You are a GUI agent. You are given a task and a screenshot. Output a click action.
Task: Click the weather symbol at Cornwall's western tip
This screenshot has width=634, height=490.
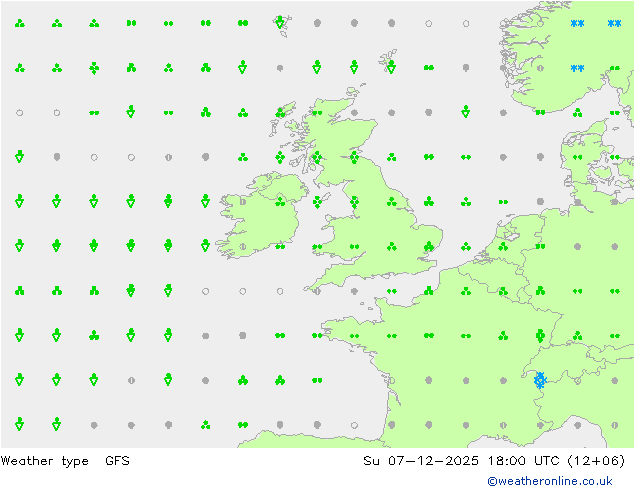pyautogui.click(x=317, y=291)
